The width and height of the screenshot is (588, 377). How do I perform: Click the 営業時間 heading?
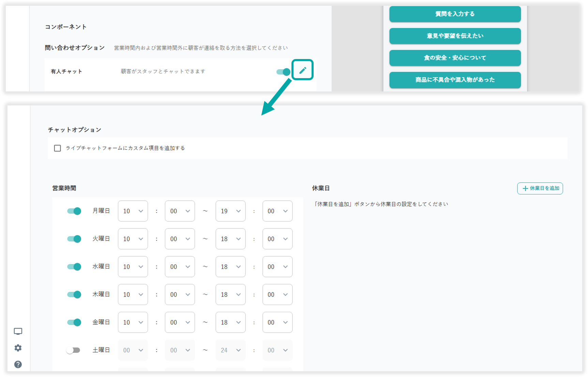(x=64, y=188)
